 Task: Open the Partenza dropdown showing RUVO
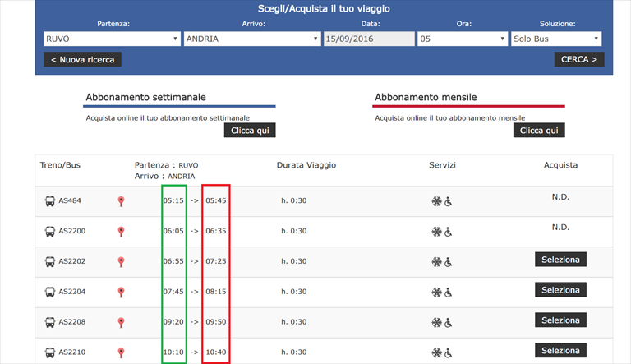click(x=112, y=39)
